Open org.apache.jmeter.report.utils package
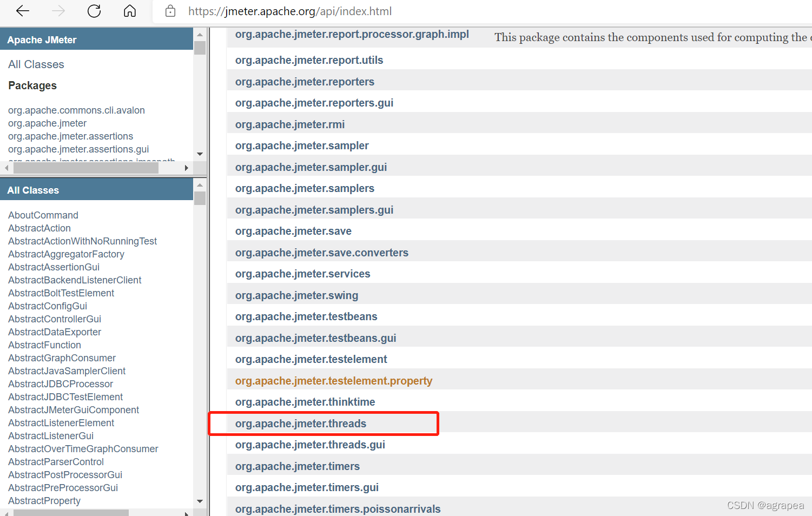 click(x=309, y=60)
